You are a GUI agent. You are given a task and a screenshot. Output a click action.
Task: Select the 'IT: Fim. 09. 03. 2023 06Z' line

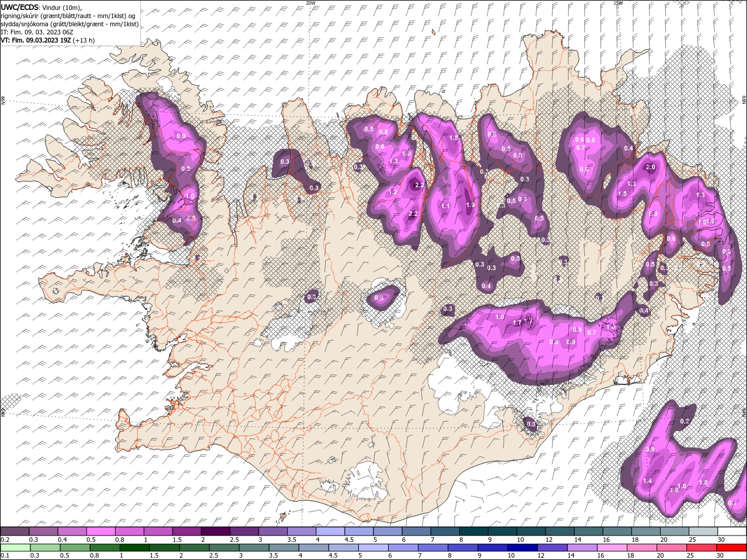[x=37, y=32]
